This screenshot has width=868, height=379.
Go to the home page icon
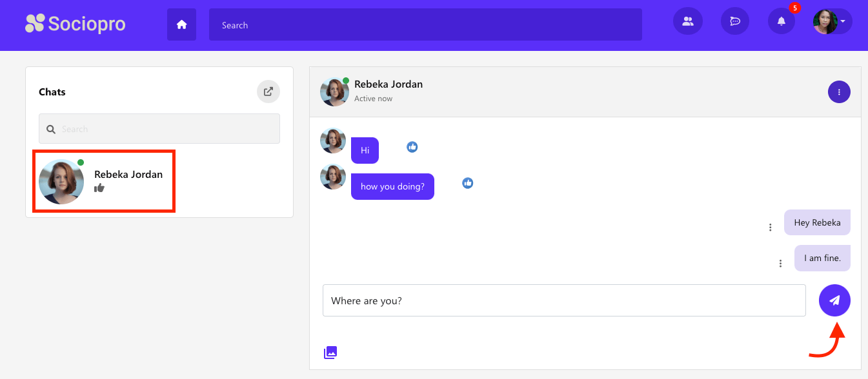[181, 24]
